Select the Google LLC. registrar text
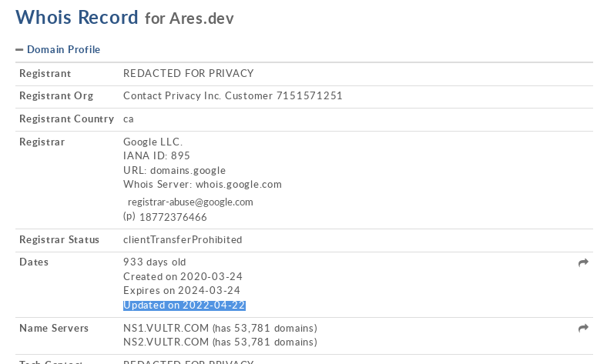This screenshot has width=607, height=364. click(x=153, y=142)
